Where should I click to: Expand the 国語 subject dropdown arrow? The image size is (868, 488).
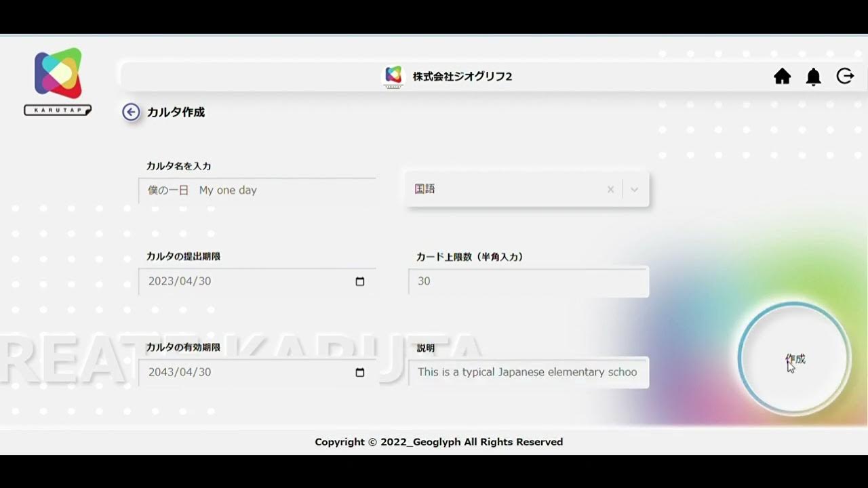click(635, 190)
